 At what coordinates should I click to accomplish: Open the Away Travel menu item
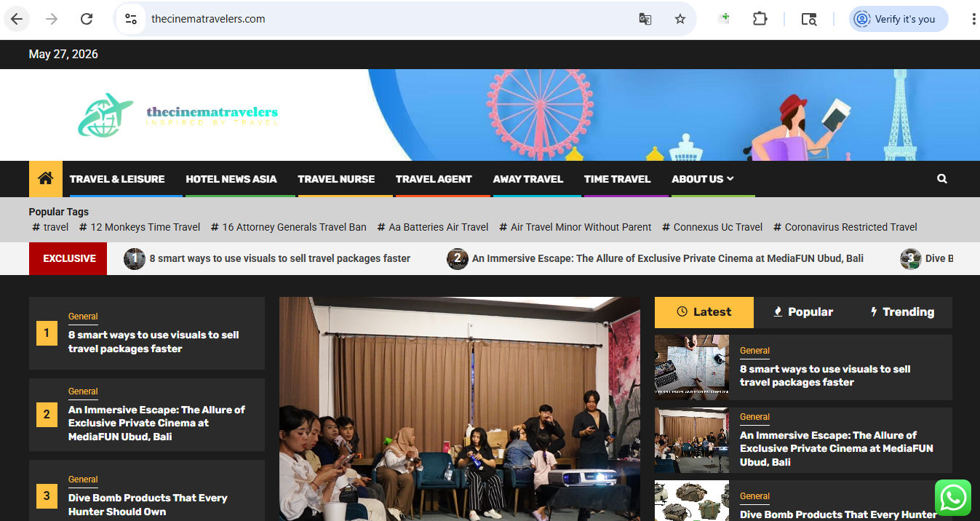(x=528, y=179)
